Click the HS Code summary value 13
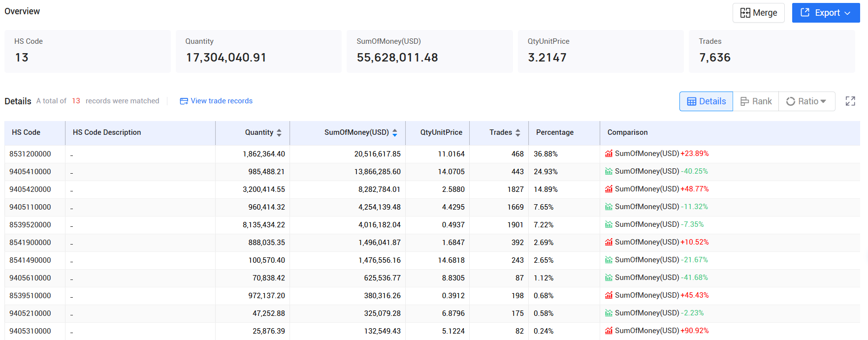The height and width of the screenshot is (340, 868). 22,58
